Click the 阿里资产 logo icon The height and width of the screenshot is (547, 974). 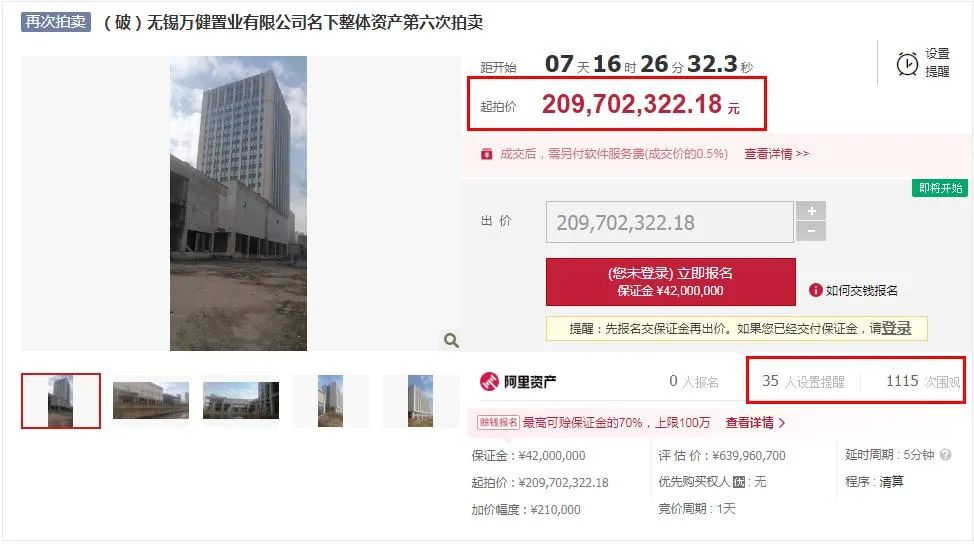click(x=489, y=381)
